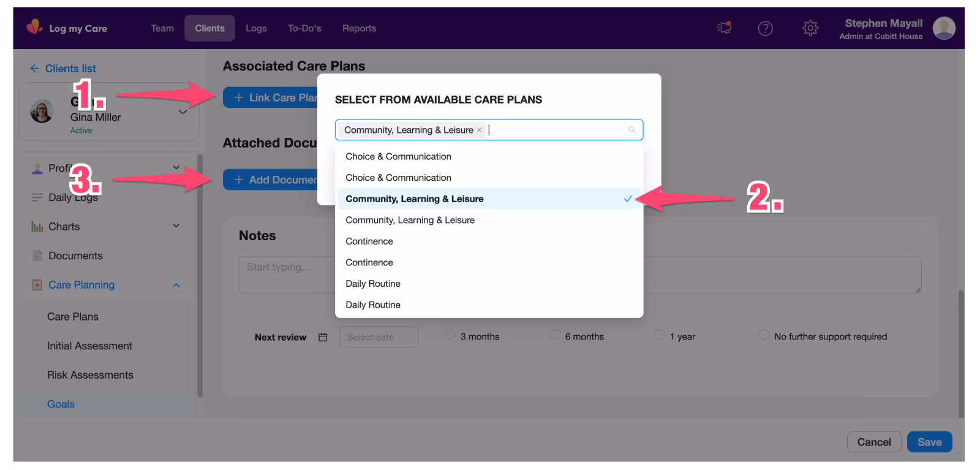The image size is (980, 470).
Task: Click the calendar icon beside Next review
Action: (x=323, y=337)
